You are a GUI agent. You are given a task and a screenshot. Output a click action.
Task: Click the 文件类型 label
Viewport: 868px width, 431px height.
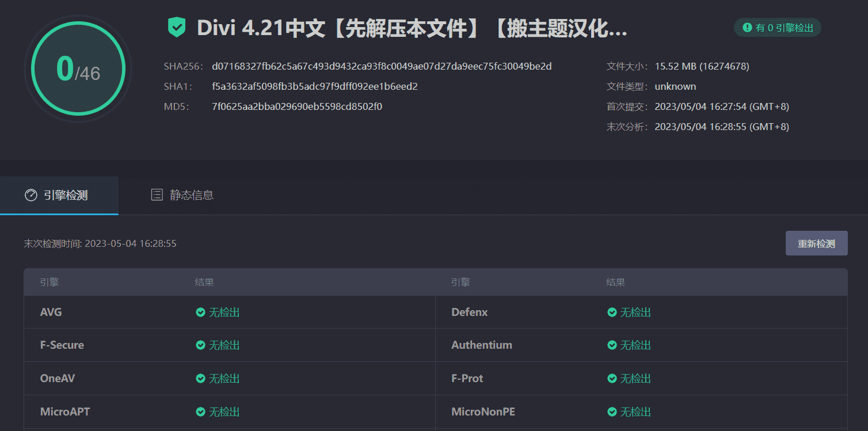pos(627,86)
